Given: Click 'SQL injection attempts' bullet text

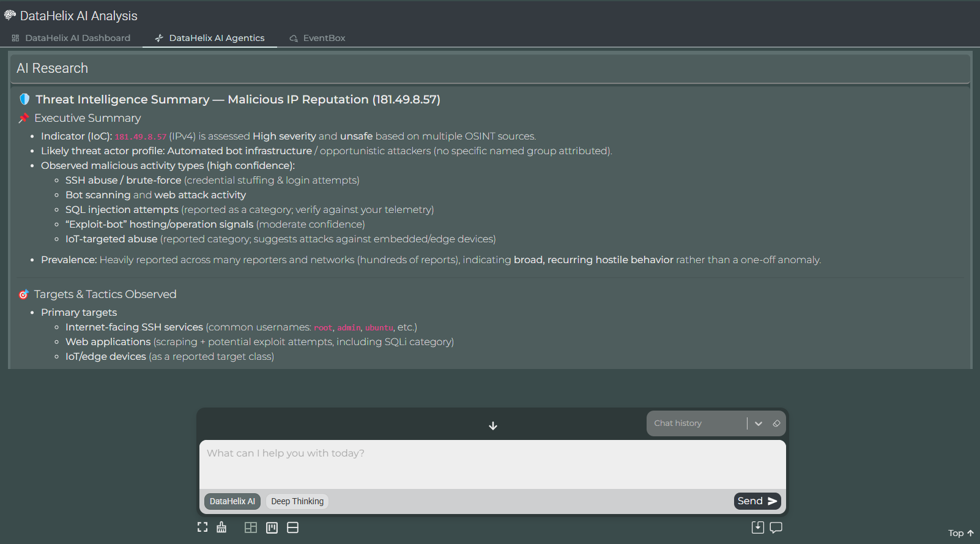Looking at the screenshot, I should 122,210.
